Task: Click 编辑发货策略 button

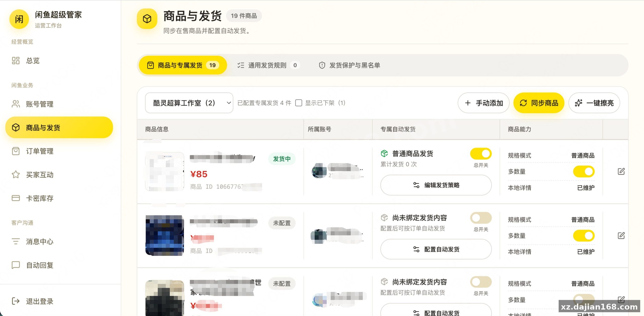Action: click(x=436, y=185)
